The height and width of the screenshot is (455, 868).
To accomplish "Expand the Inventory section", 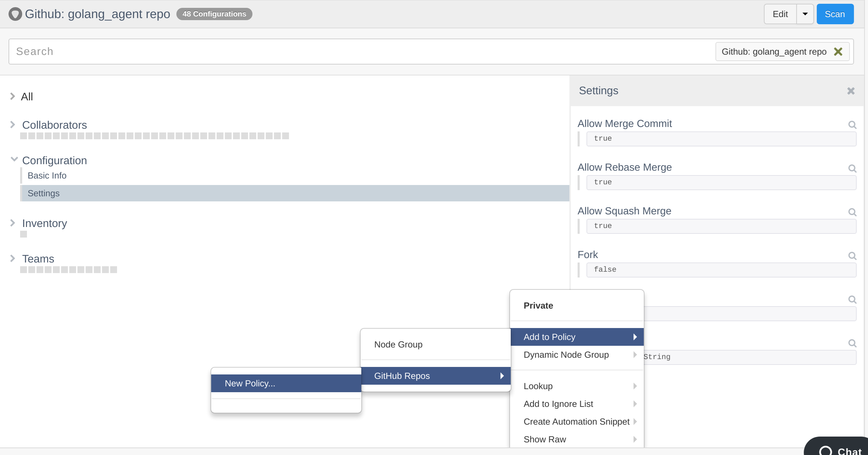I will pyautogui.click(x=13, y=223).
